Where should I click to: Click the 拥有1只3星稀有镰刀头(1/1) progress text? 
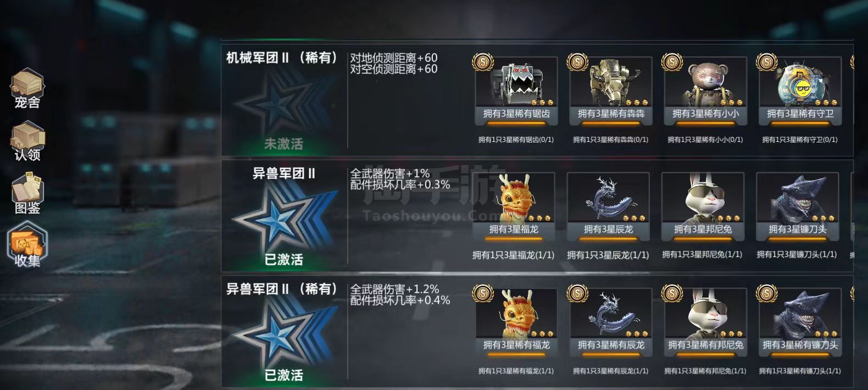[x=800, y=371]
